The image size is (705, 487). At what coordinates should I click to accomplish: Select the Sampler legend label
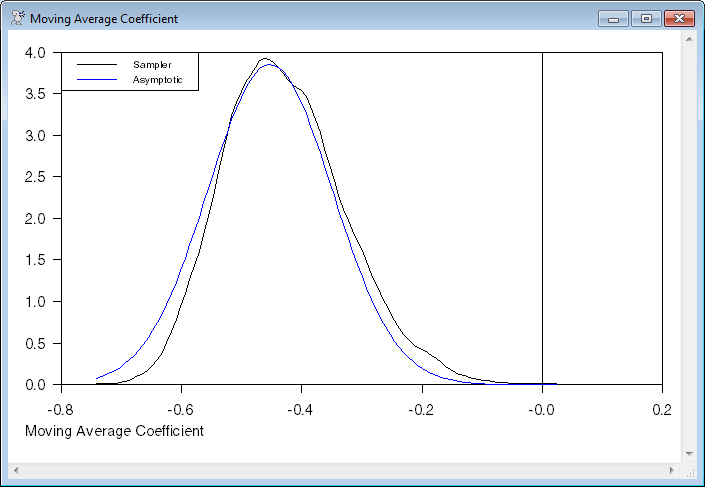(x=152, y=65)
